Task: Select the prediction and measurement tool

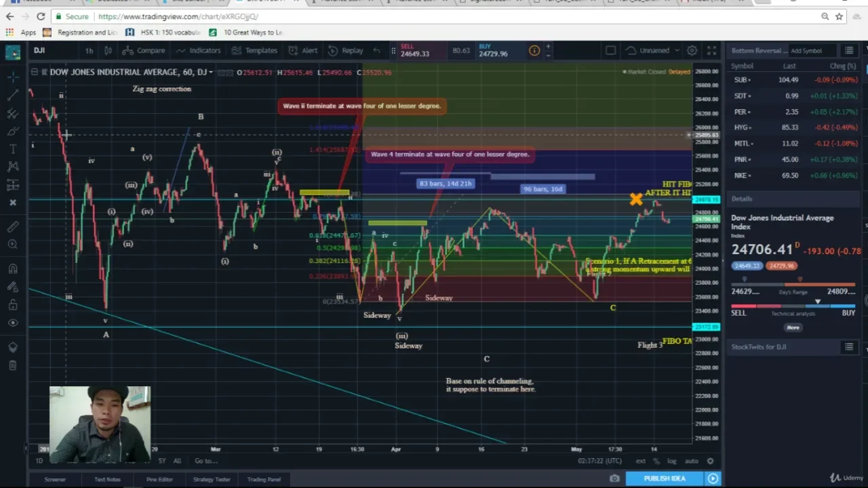Action: pos(13,184)
